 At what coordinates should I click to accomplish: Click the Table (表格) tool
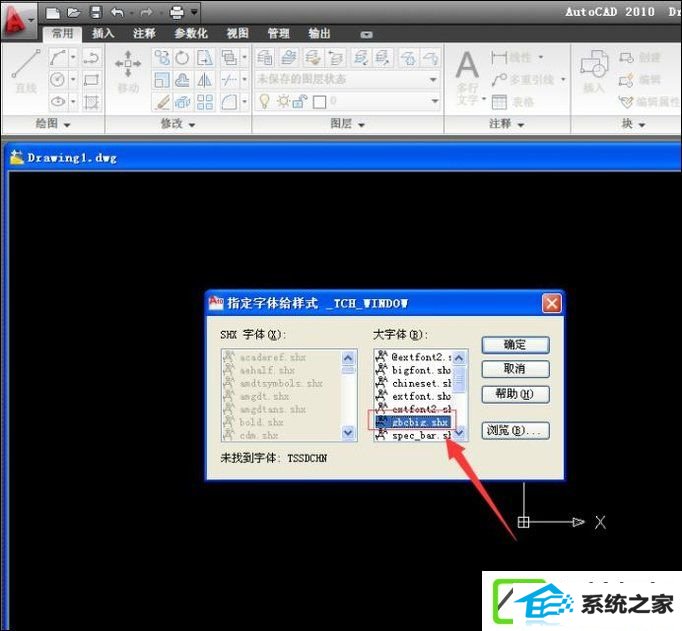pyautogui.click(x=513, y=102)
